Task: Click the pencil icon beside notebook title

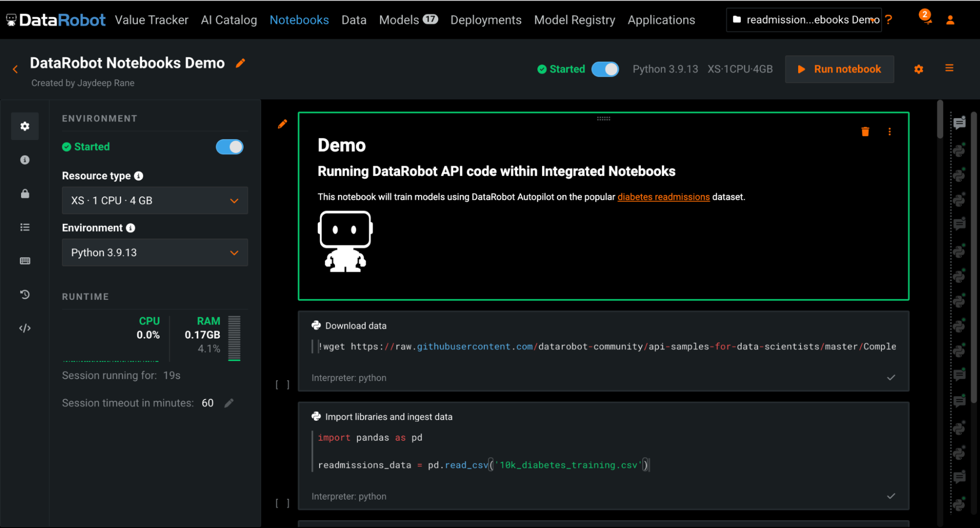Action: coord(240,63)
